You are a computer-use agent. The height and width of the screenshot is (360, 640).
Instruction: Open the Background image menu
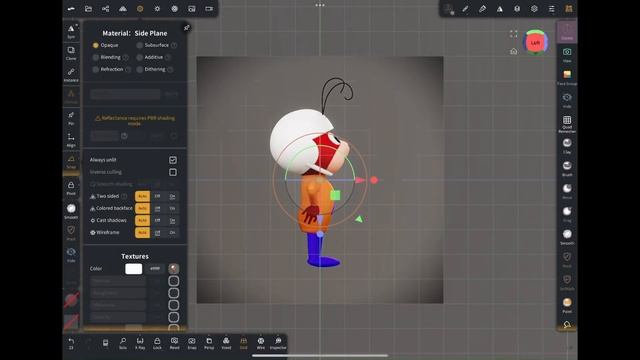191,9
